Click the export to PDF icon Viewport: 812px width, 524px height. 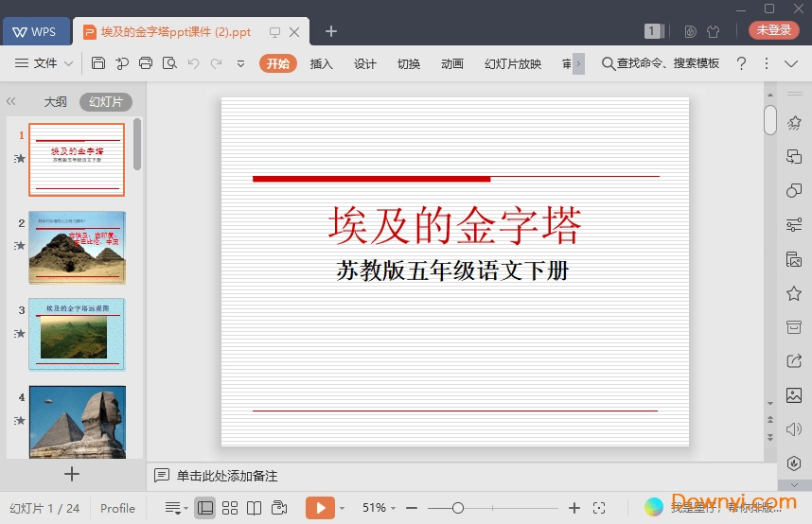122,63
